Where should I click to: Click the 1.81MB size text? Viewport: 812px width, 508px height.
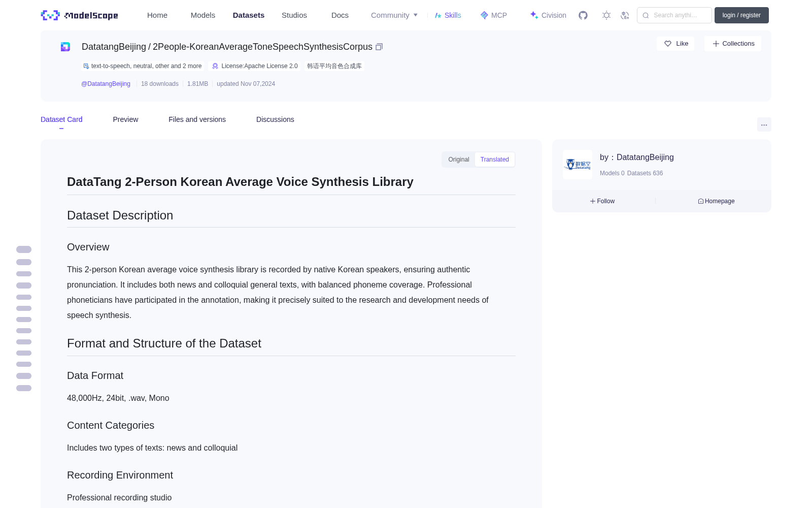[197, 84]
